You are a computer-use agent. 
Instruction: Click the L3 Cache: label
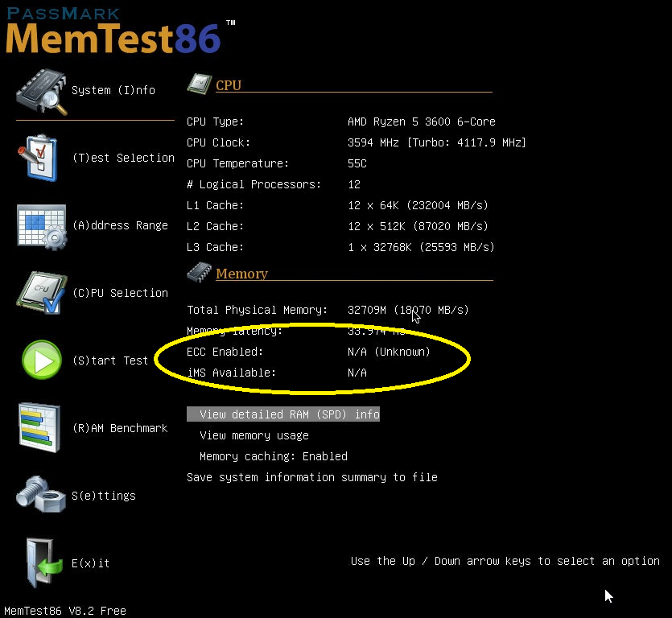(215, 247)
